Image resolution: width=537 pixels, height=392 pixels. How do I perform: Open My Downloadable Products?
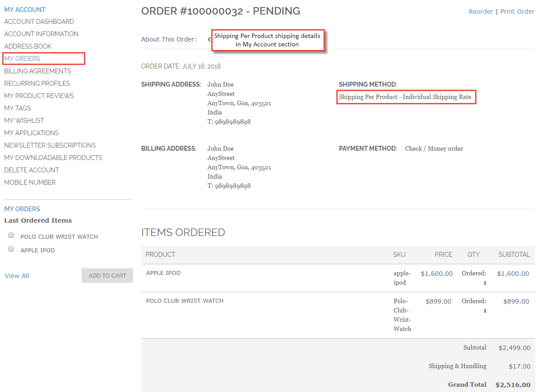[53, 158]
